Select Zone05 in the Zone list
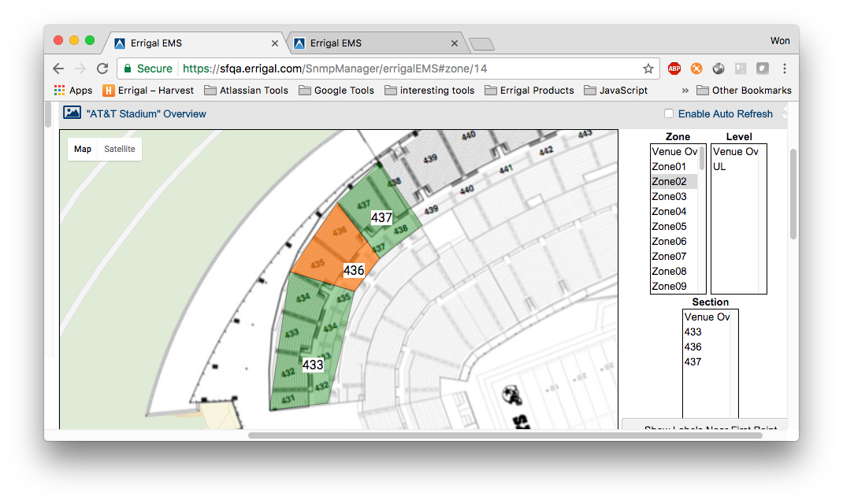Screen dimensions: 843x504 [x=669, y=227]
